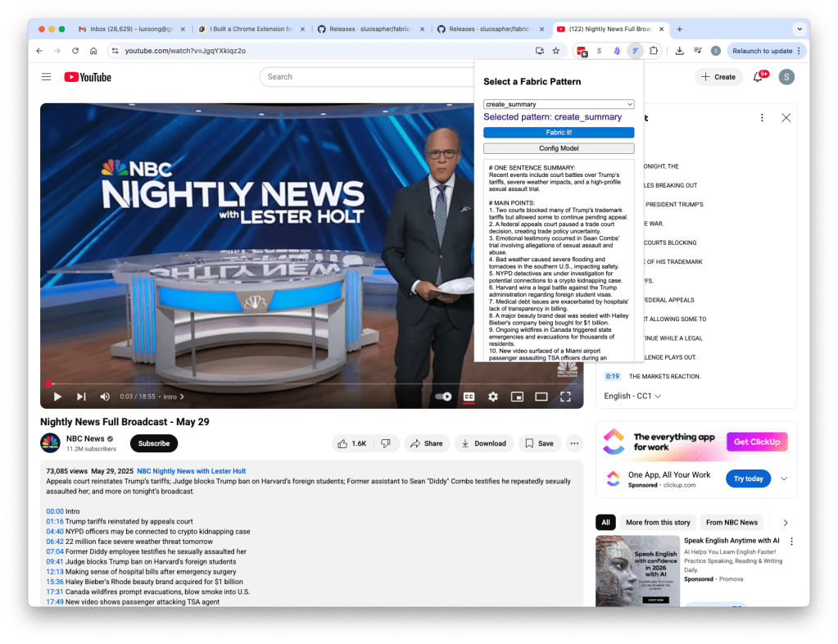
Task: Toggle the autoplay switch in player
Action: coord(443,397)
